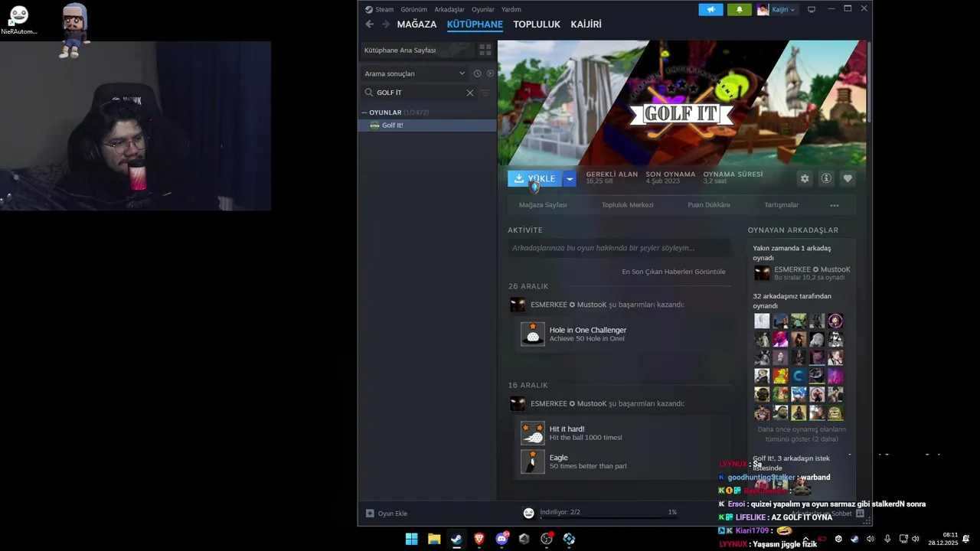Screen dimensions: 980x551
Task: Open Discord from the taskbar
Action: pyautogui.click(x=502, y=539)
